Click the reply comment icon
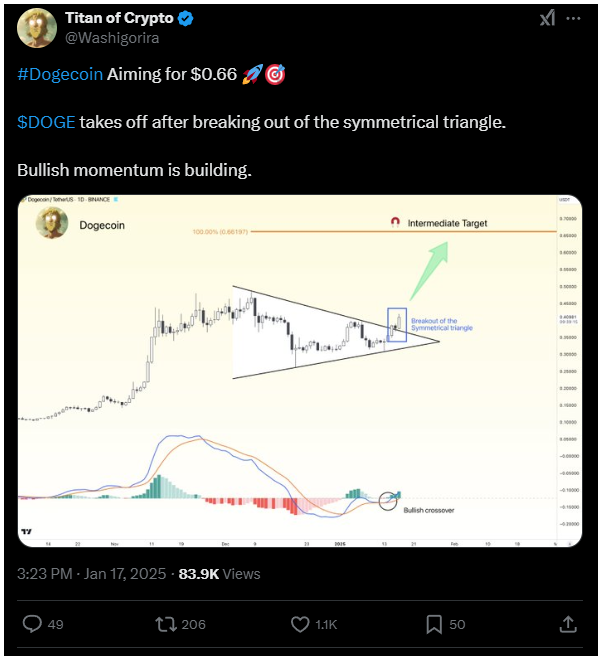Image resolution: width=602 pixels, height=660 pixels. point(32,624)
